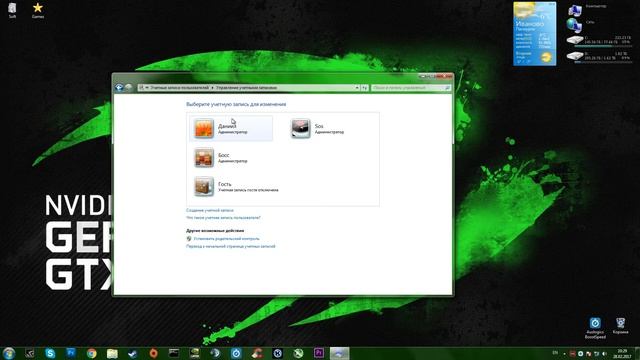Open the Windows Start orb
This screenshot has height=360, width=640.
9,353
